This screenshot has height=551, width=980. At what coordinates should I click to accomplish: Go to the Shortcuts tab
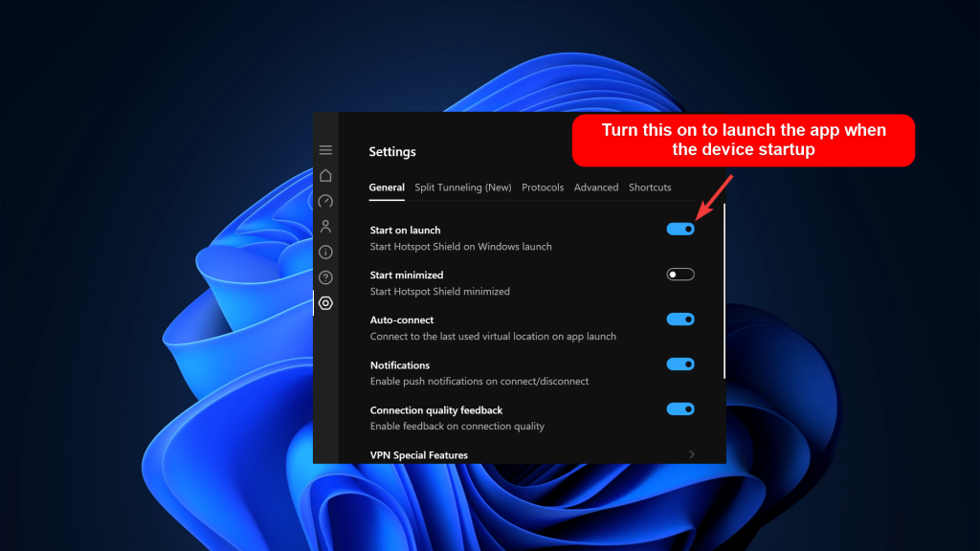tap(650, 187)
